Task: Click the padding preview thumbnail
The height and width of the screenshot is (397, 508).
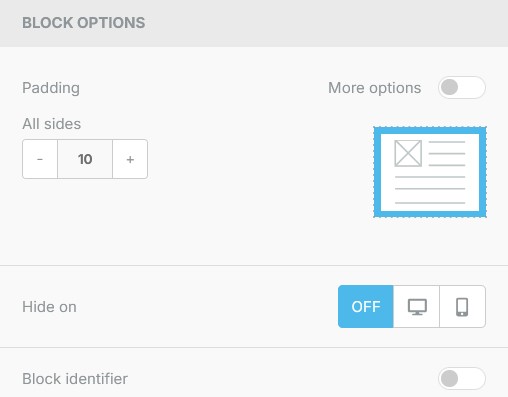Action: pos(430,172)
